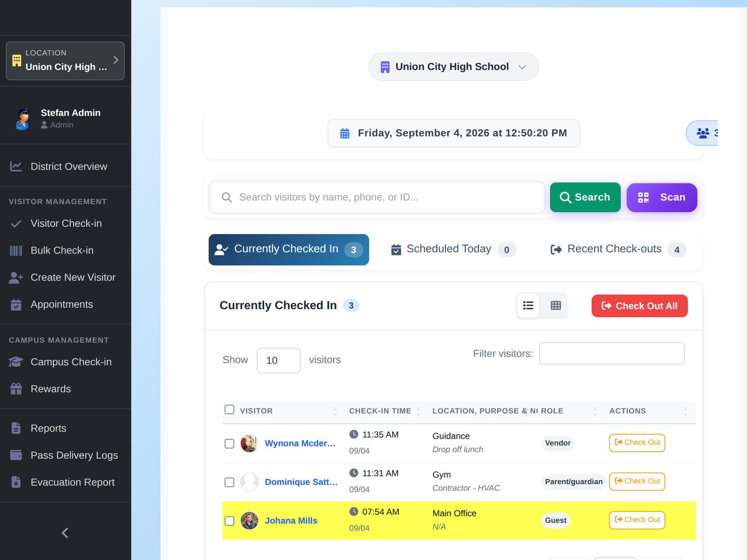
Task: Click the date and time display
Action: pos(454,133)
